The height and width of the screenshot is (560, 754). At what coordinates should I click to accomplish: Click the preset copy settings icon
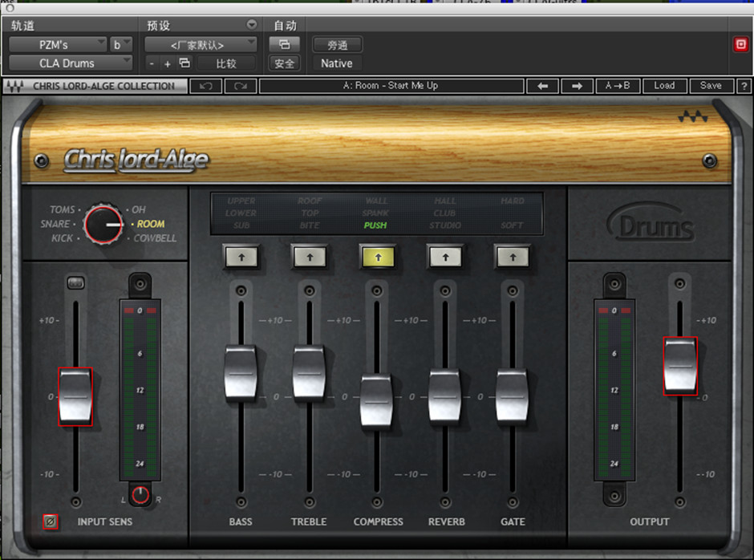point(184,63)
